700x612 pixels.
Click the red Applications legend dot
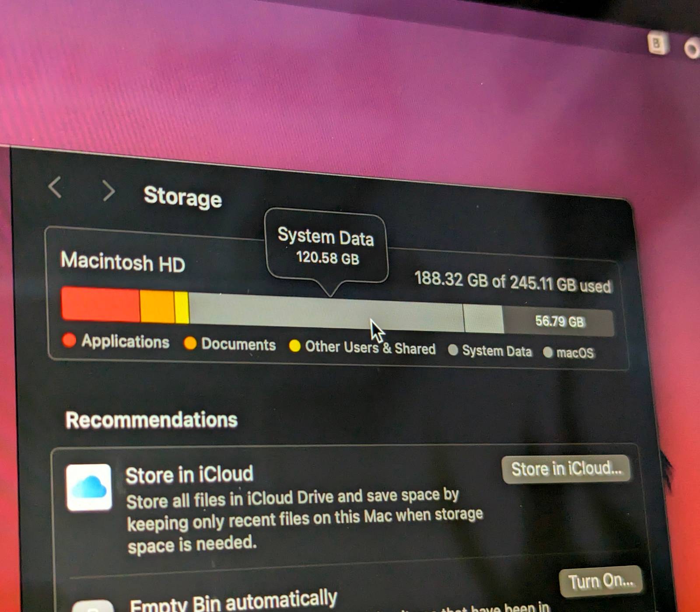click(69, 340)
